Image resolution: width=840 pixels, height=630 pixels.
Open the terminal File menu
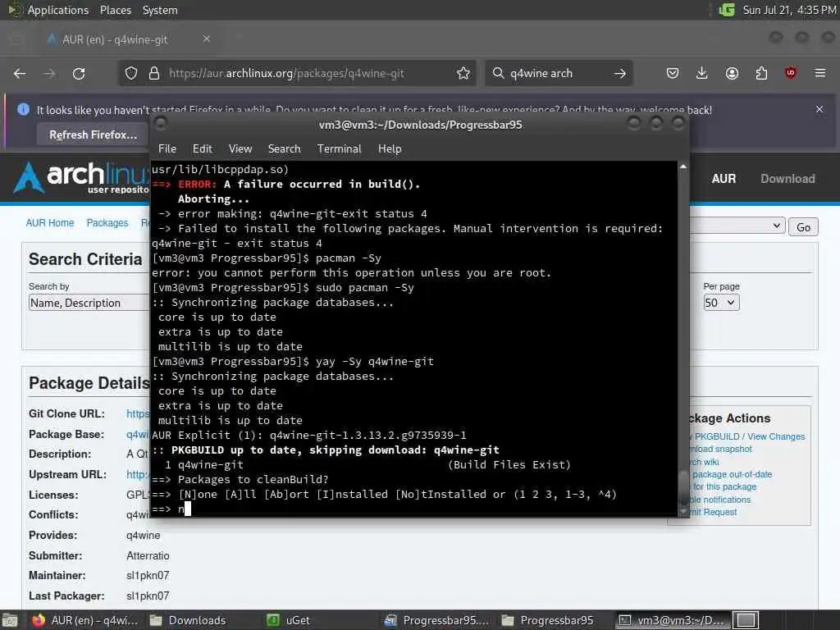tap(167, 149)
